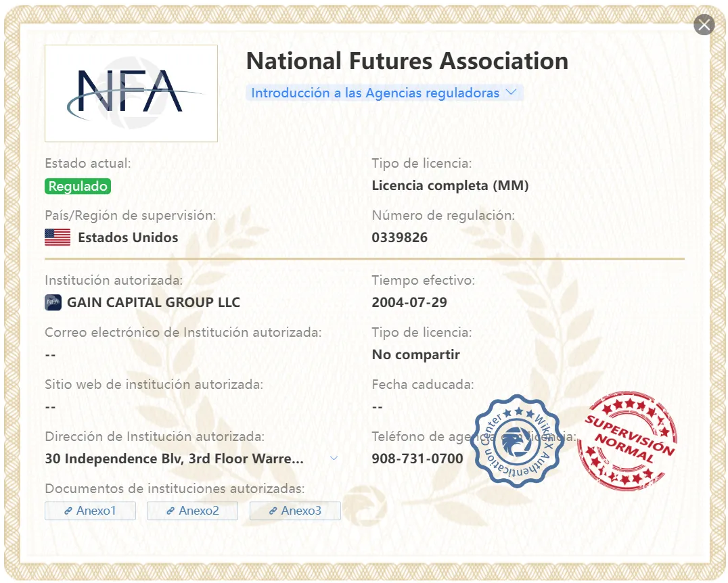Screen dimensions: 728x583
Task: Click the GAIN CAPITAL GROUP LLC name
Action: (154, 302)
